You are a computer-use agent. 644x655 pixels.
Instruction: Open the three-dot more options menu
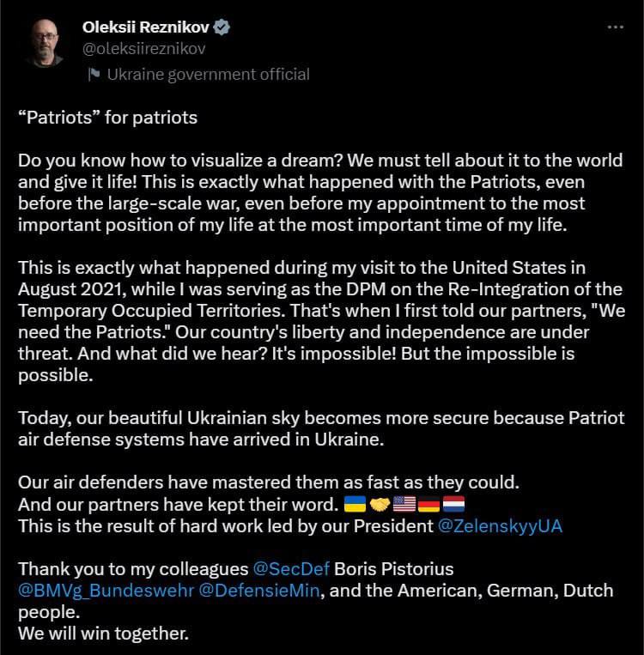coord(615,27)
